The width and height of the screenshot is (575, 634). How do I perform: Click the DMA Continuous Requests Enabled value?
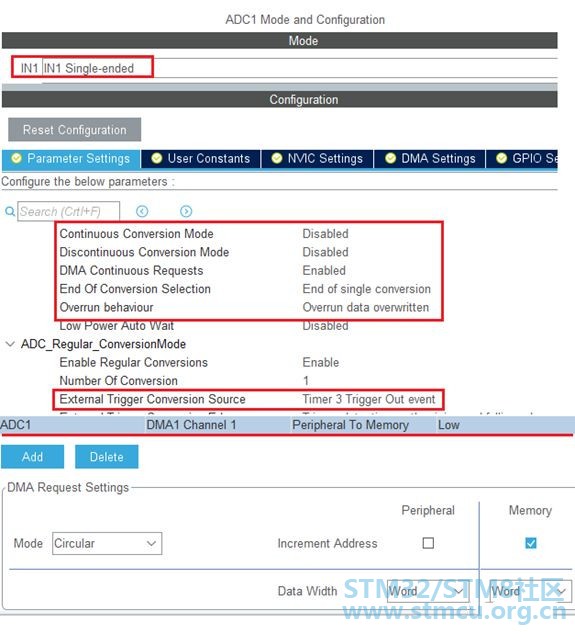[x=324, y=271]
